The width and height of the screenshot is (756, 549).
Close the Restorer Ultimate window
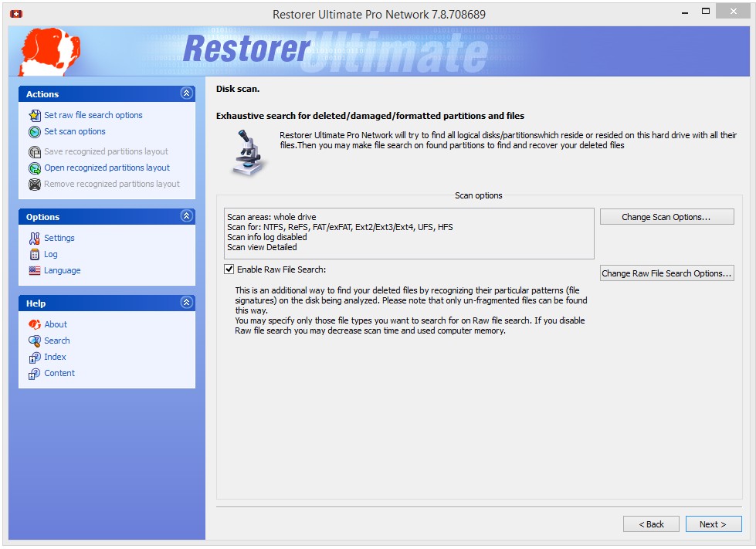click(x=733, y=11)
